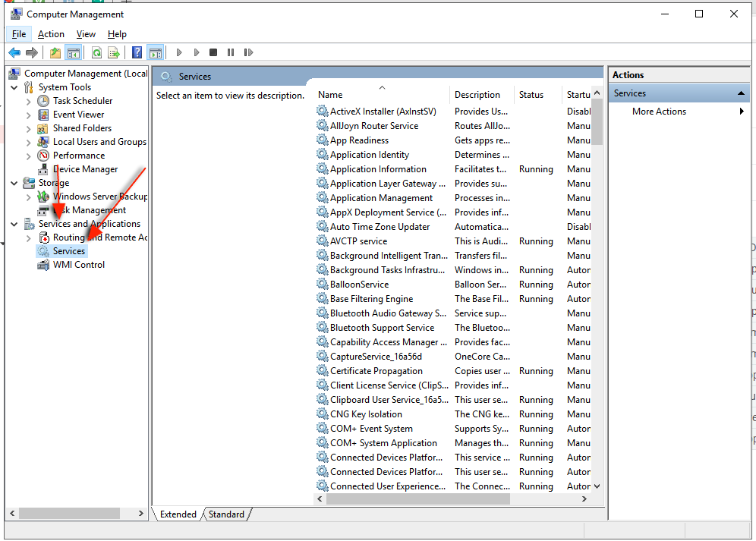Click gear icon beside CNG Key Isolation
Viewport: 756px width, 541px height.
[x=322, y=414]
